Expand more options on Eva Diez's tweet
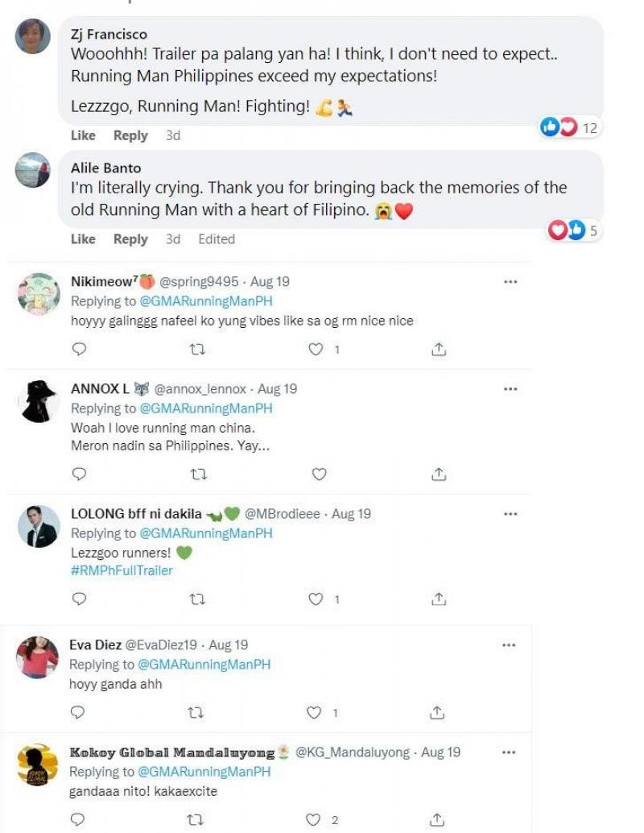Image resolution: width=644 pixels, height=833 pixels. (510, 644)
